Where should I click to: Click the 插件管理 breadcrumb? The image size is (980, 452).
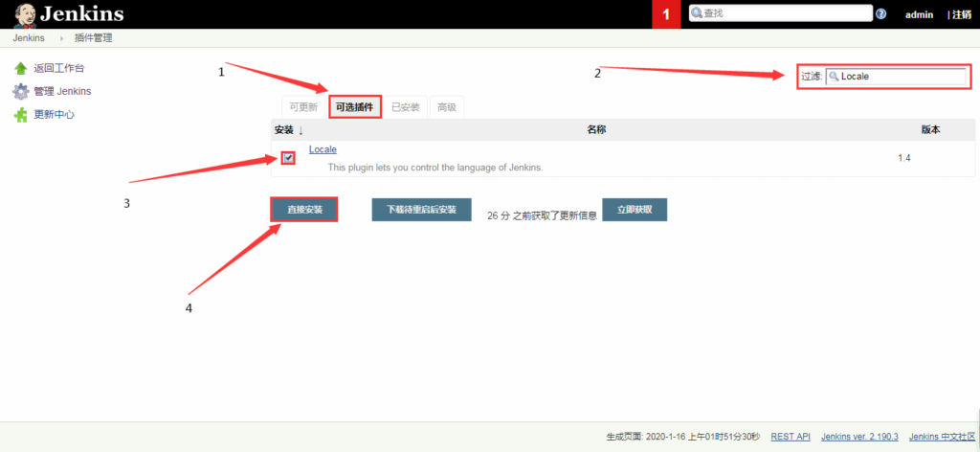tap(93, 38)
